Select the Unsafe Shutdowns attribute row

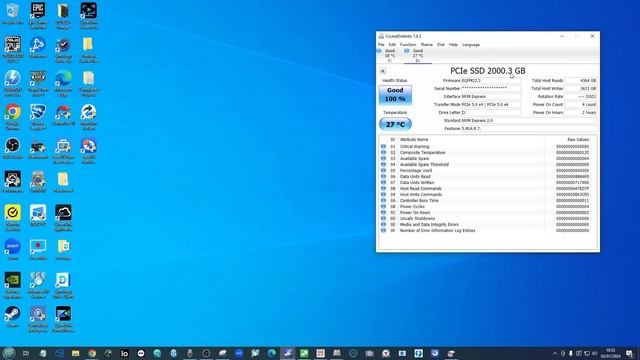pyautogui.click(x=488, y=219)
